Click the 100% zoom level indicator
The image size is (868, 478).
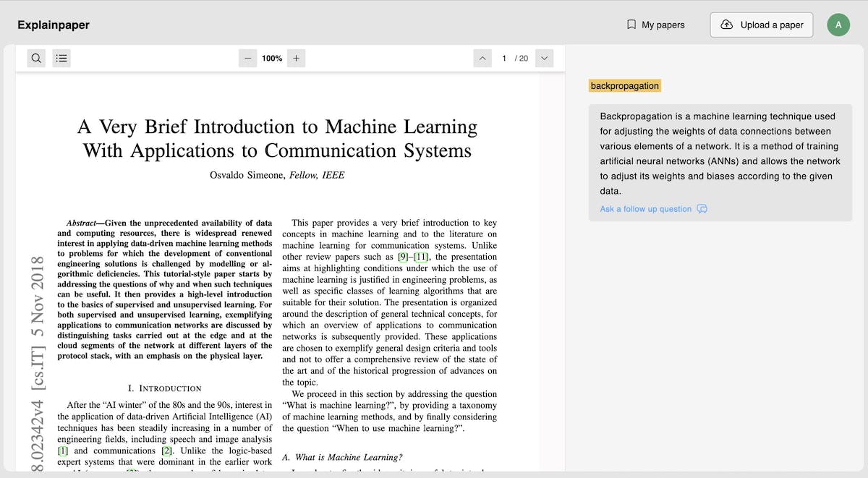click(271, 58)
